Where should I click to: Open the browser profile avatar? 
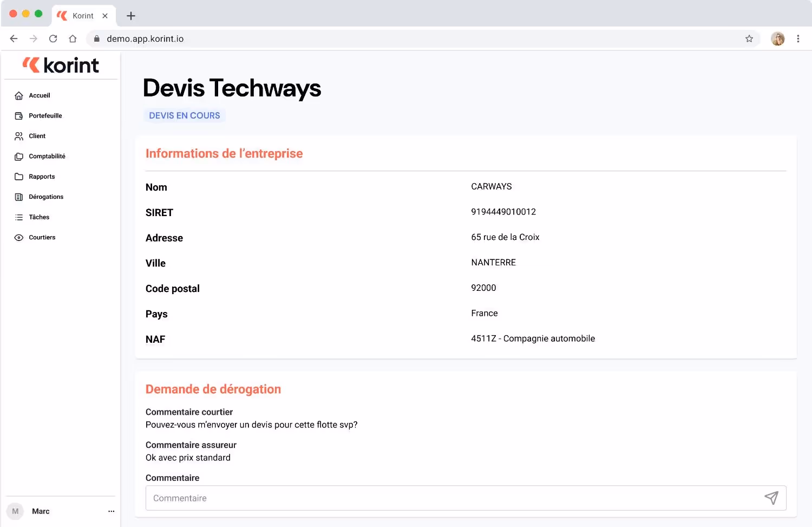pyautogui.click(x=778, y=38)
